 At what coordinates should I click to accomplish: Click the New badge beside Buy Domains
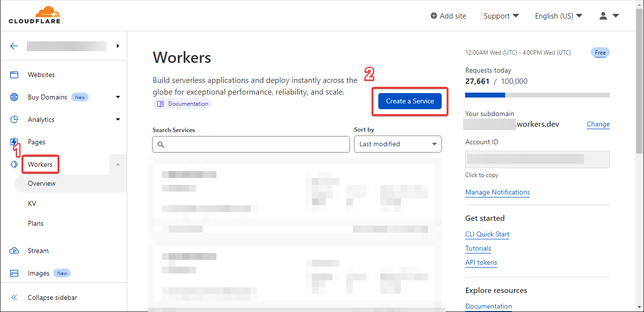pyautogui.click(x=80, y=97)
